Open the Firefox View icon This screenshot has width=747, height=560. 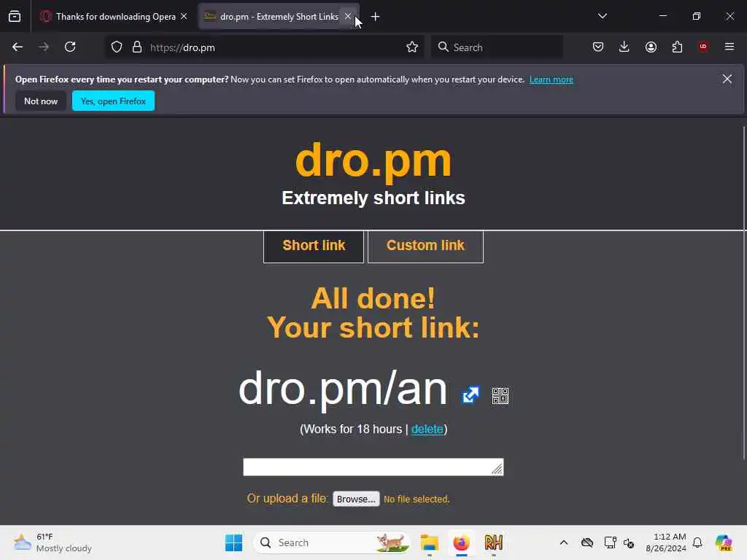15,16
